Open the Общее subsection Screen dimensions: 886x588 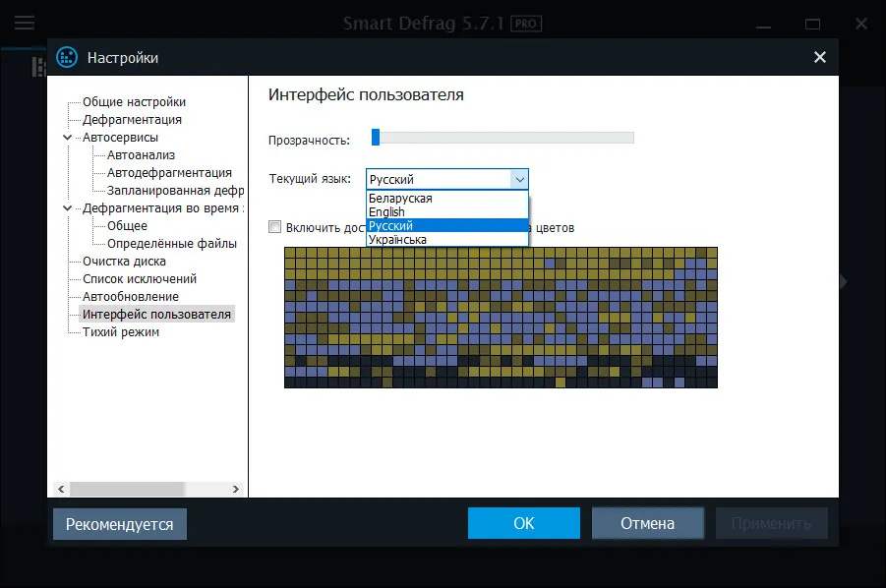[127, 226]
